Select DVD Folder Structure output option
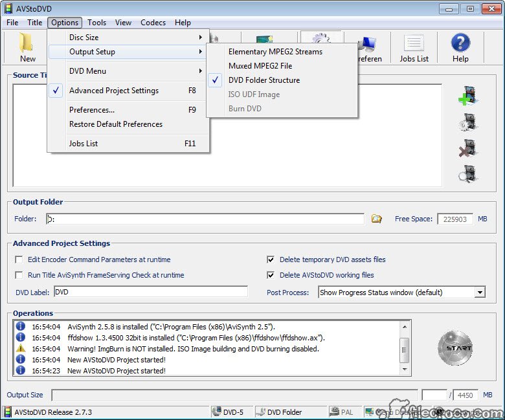Viewport: 505px width, 420px height. pyautogui.click(x=282, y=80)
